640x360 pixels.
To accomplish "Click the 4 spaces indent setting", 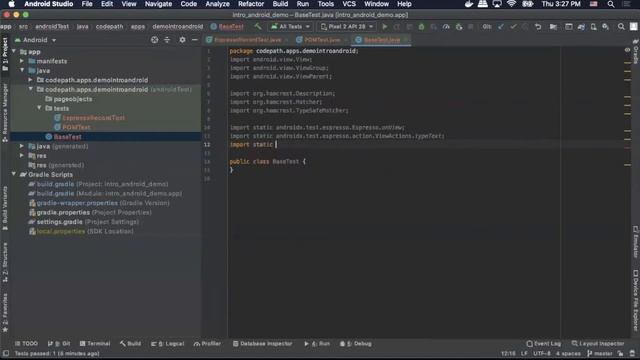I will [x=568, y=353].
